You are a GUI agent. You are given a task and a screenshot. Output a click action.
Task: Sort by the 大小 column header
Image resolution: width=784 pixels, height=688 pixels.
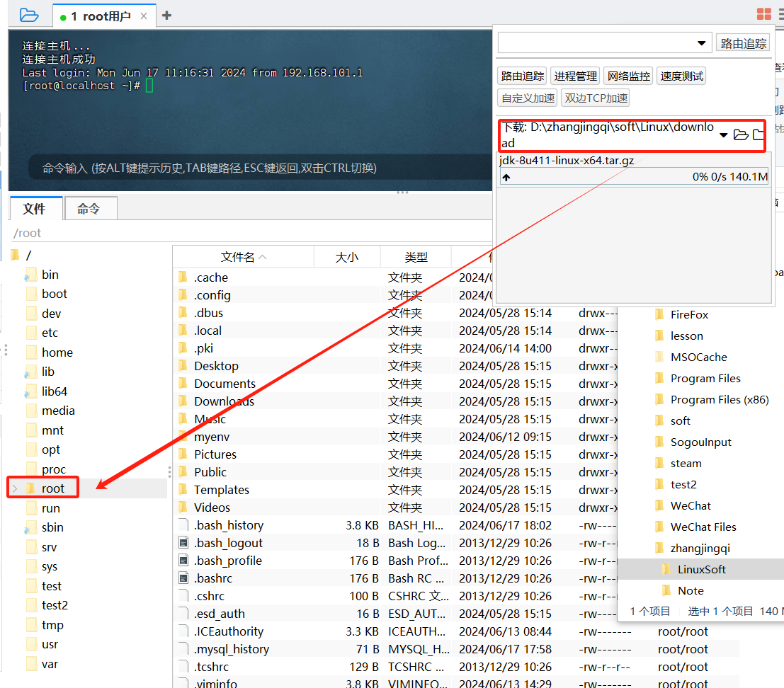[x=347, y=258]
